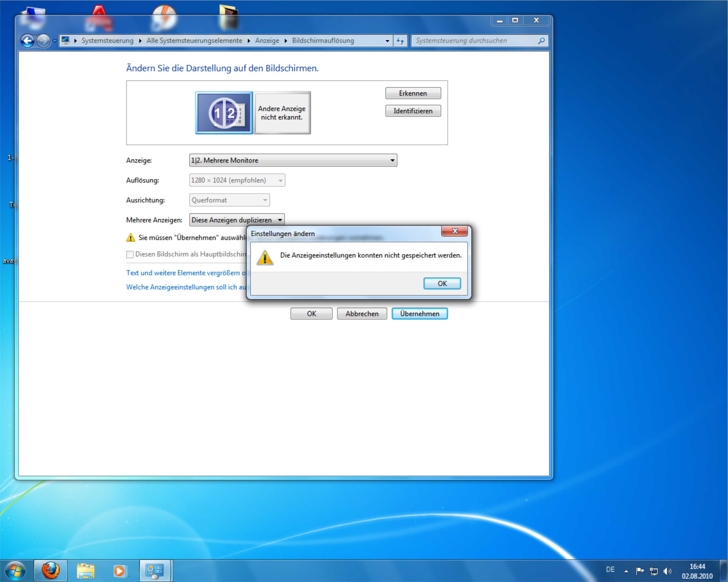The image size is (728, 582).
Task: Click the refresh button beside address bar
Action: [x=400, y=41]
